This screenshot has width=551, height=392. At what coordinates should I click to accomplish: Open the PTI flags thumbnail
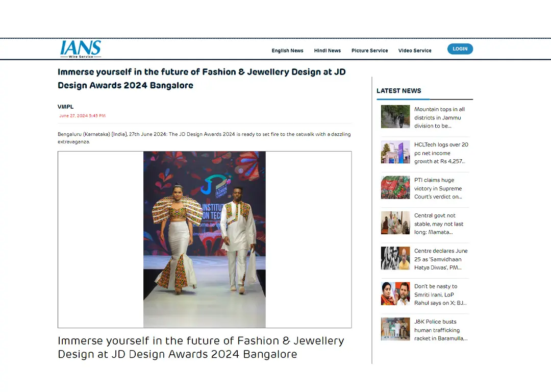(x=395, y=187)
